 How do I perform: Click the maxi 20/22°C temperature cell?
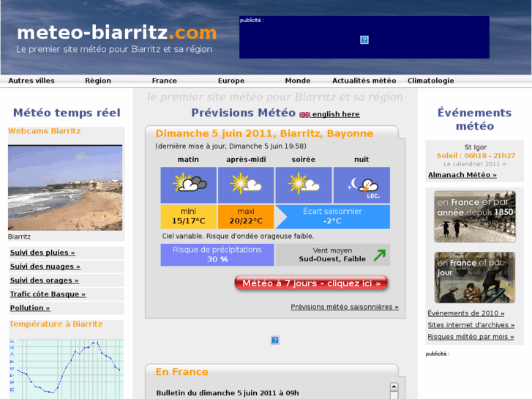coord(246,217)
